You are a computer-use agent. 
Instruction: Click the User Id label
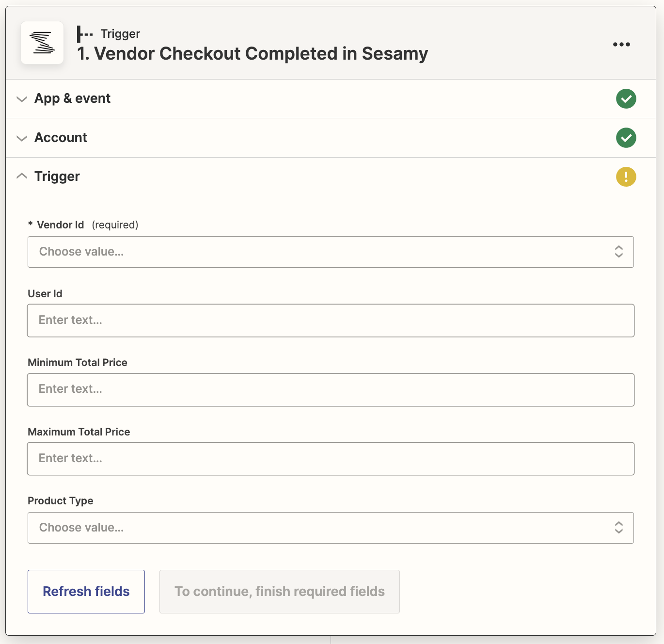[45, 294]
